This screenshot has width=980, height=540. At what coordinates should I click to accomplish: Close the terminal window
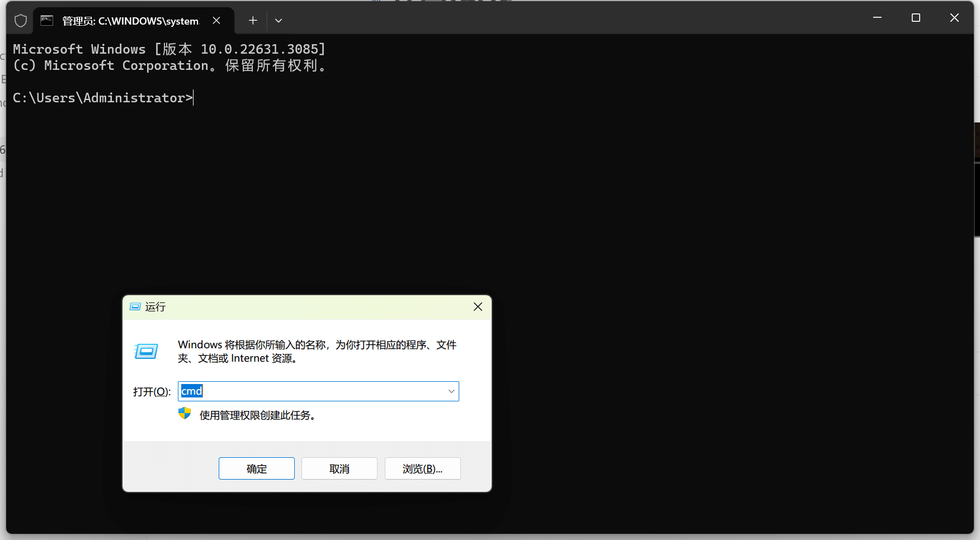pos(954,18)
